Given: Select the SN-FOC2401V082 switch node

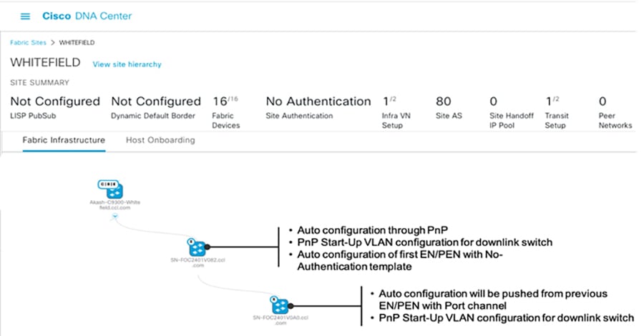Looking at the screenshot, I should click(197, 248).
